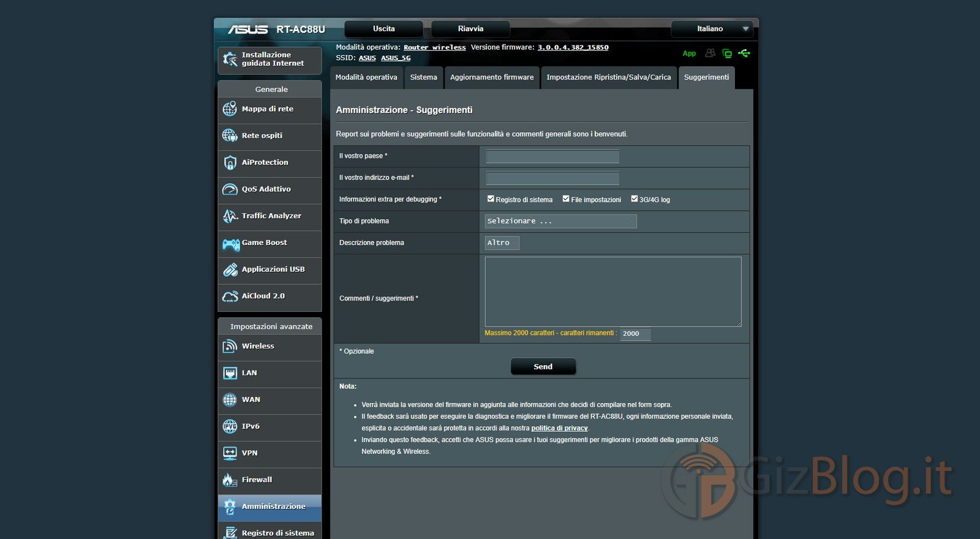Click the Uscita logout button
Image resolution: width=980 pixels, height=539 pixels.
(x=384, y=29)
